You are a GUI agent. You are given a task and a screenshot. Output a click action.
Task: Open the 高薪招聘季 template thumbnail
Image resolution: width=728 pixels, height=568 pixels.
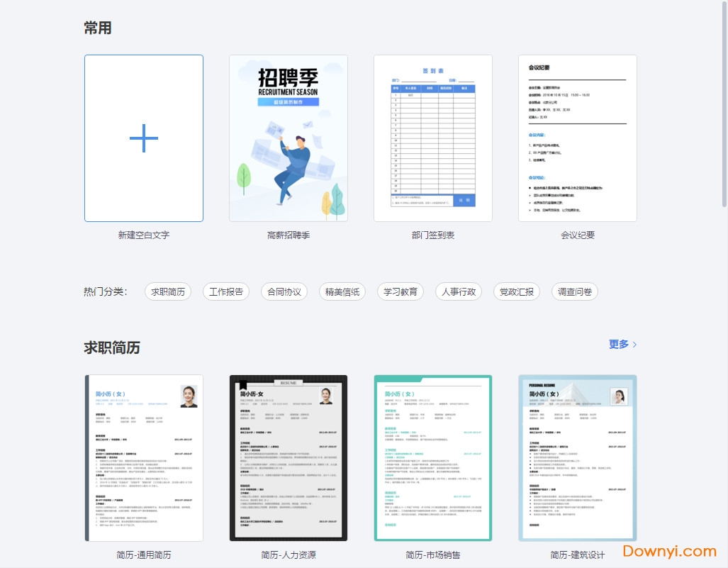tap(289, 138)
